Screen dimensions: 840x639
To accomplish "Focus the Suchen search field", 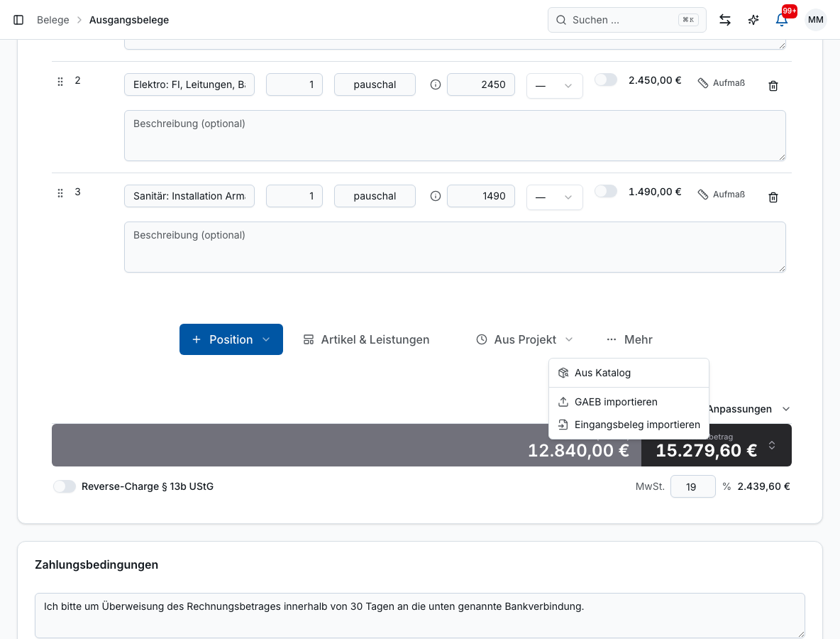I will (626, 20).
